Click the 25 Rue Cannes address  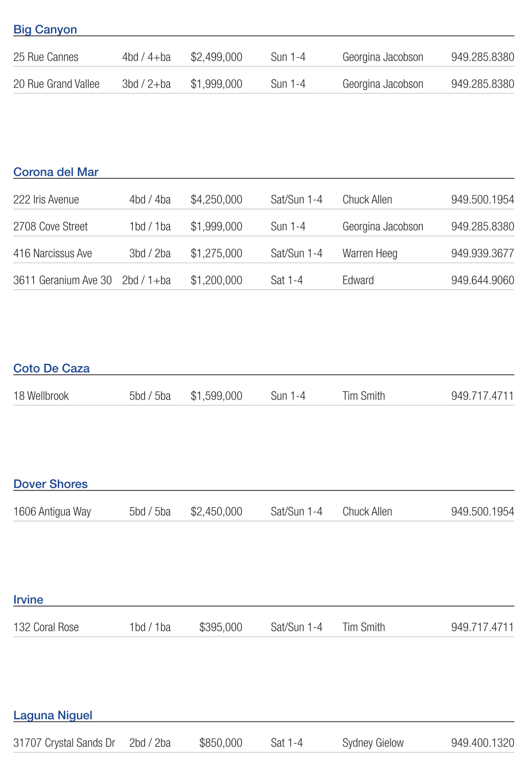tap(46, 57)
